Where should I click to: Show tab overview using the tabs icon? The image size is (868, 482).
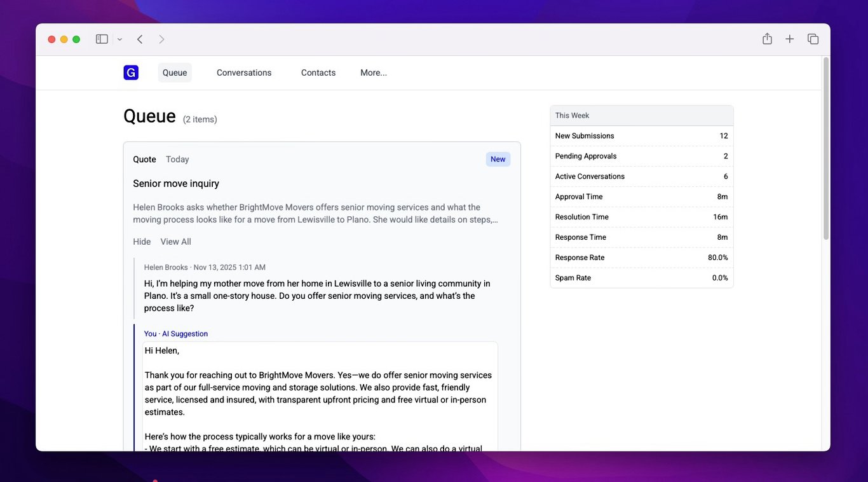[x=813, y=39]
